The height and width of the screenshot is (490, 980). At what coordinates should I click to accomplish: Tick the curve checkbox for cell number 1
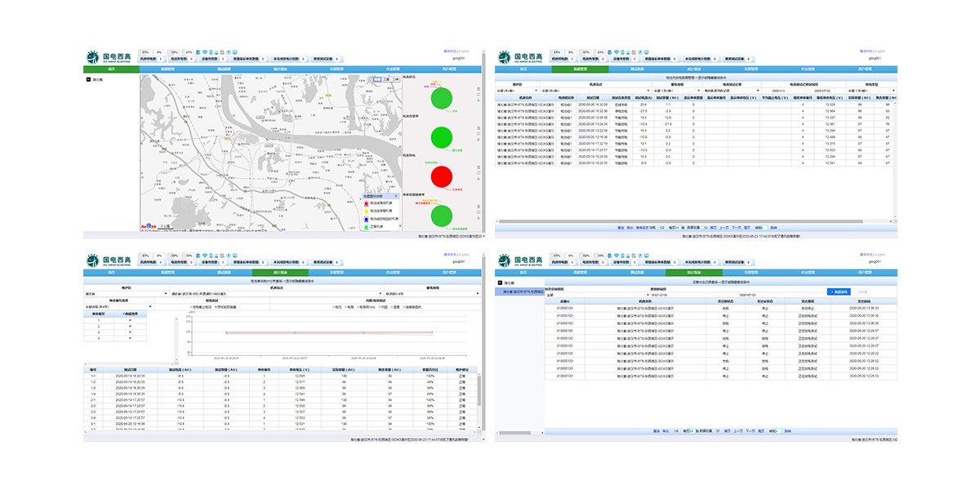(131, 320)
